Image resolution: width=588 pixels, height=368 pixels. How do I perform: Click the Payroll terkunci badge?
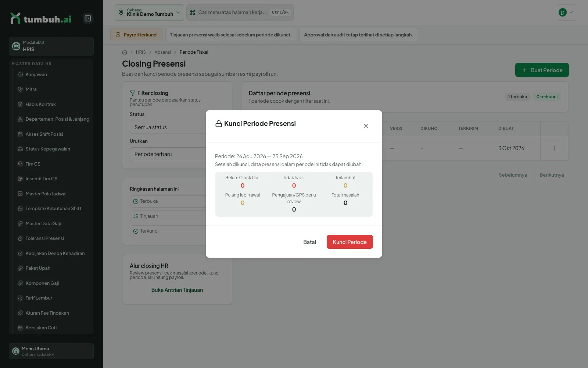[x=136, y=35]
